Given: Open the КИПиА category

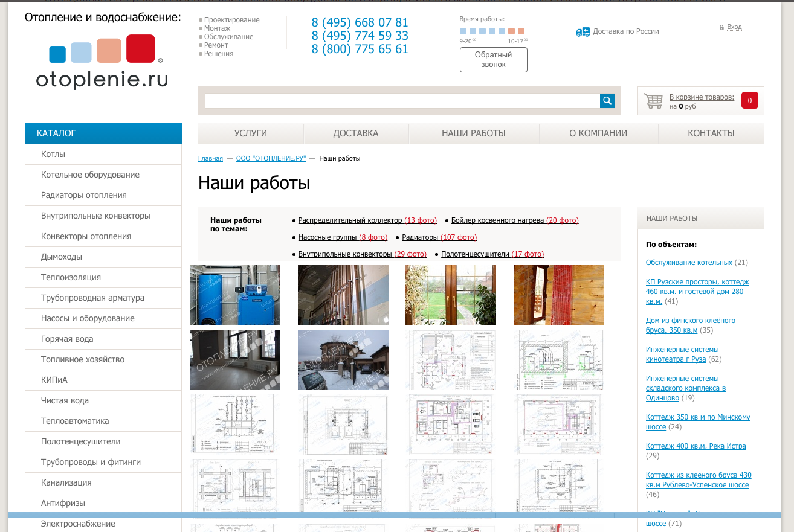Looking at the screenshot, I should point(103,380).
